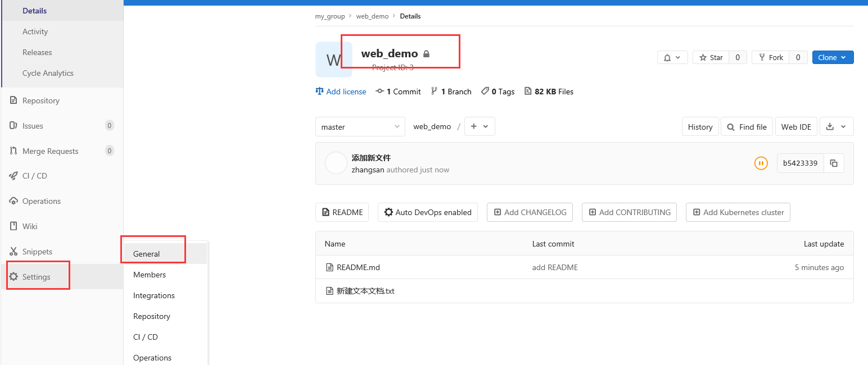Click the Merge Requests icon in sidebar
Image resolution: width=868 pixels, height=365 pixels.
(13, 151)
